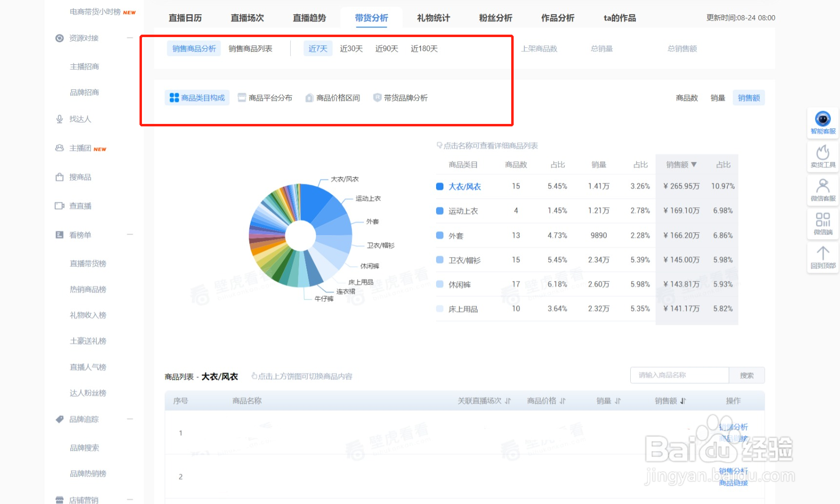Open the 粉丝分析 tab
This screenshot has width=840, height=504.
coord(495,18)
